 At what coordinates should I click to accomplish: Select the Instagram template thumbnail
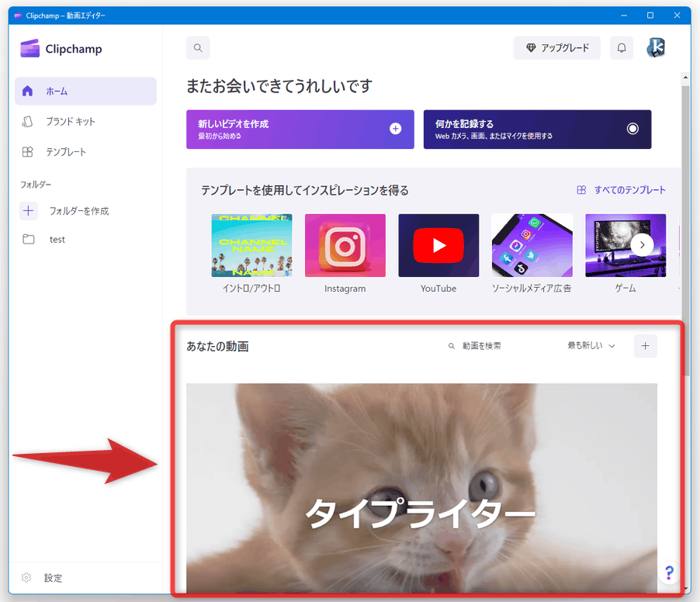pos(345,245)
